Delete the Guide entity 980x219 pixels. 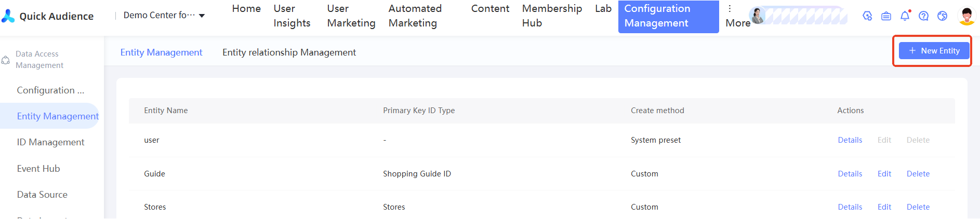coord(918,174)
